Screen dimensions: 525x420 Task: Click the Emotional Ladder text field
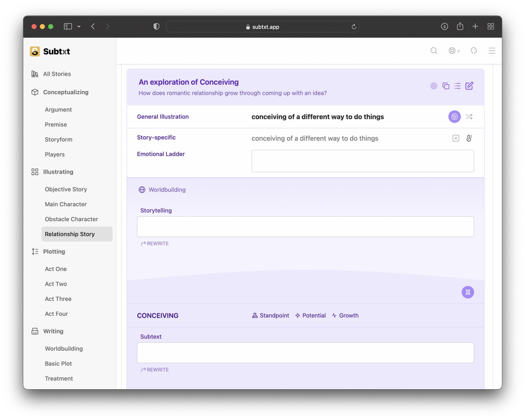click(x=363, y=161)
